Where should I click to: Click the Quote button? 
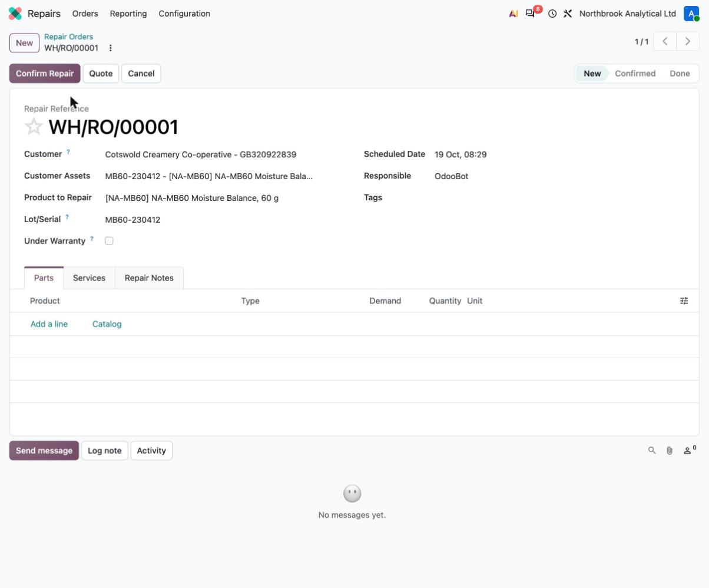pos(101,74)
